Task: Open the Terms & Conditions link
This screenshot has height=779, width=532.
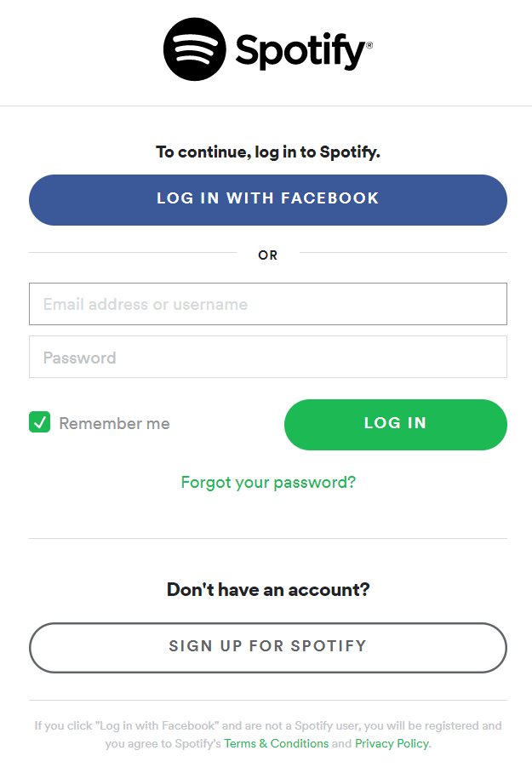Action: click(276, 743)
